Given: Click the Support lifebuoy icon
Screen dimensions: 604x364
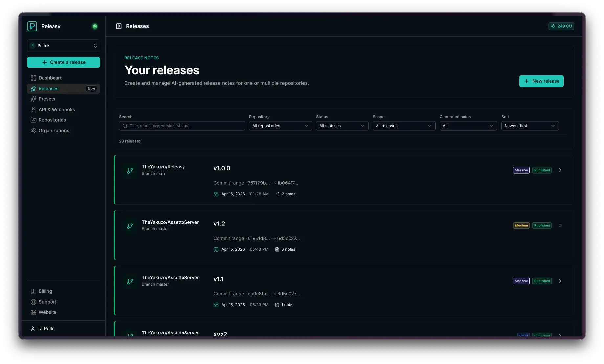Looking at the screenshot, I should click(33, 302).
